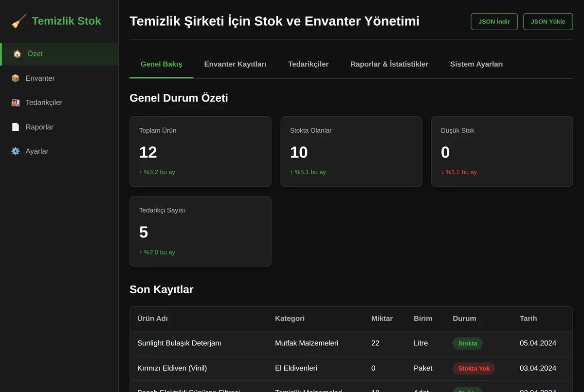Click the El Eldivenleri category cell
Screen dimensions: 584x392
coord(296,368)
